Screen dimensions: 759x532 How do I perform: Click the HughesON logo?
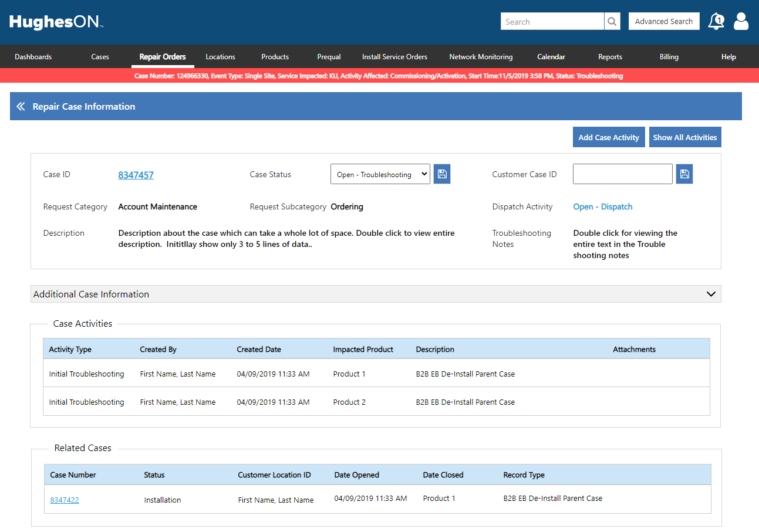pos(56,22)
